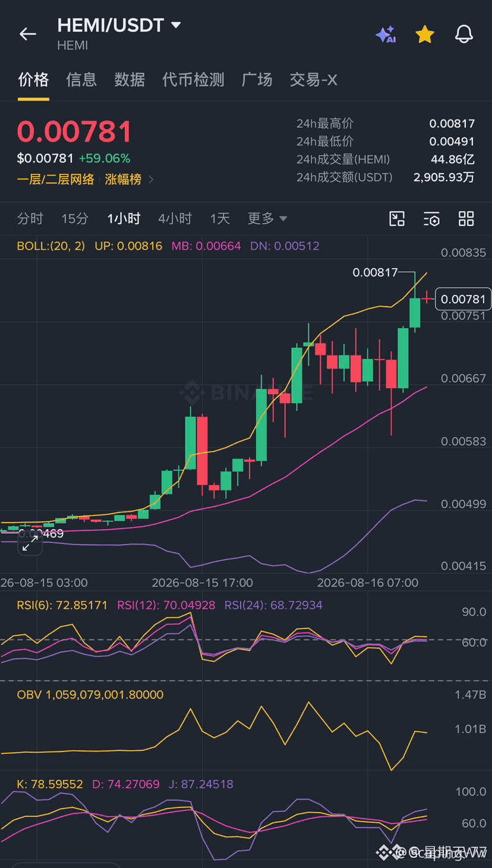Expand chart to fullscreen icon
Image resolution: width=492 pixels, height=868 pixels.
pyautogui.click(x=30, y=543)
